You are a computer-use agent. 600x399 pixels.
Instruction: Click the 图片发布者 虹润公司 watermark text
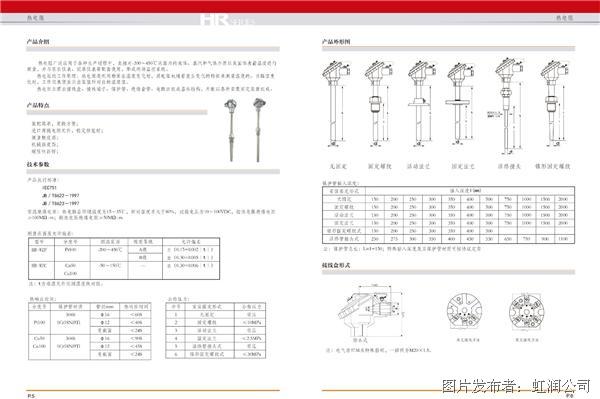[x=516, y=386]
